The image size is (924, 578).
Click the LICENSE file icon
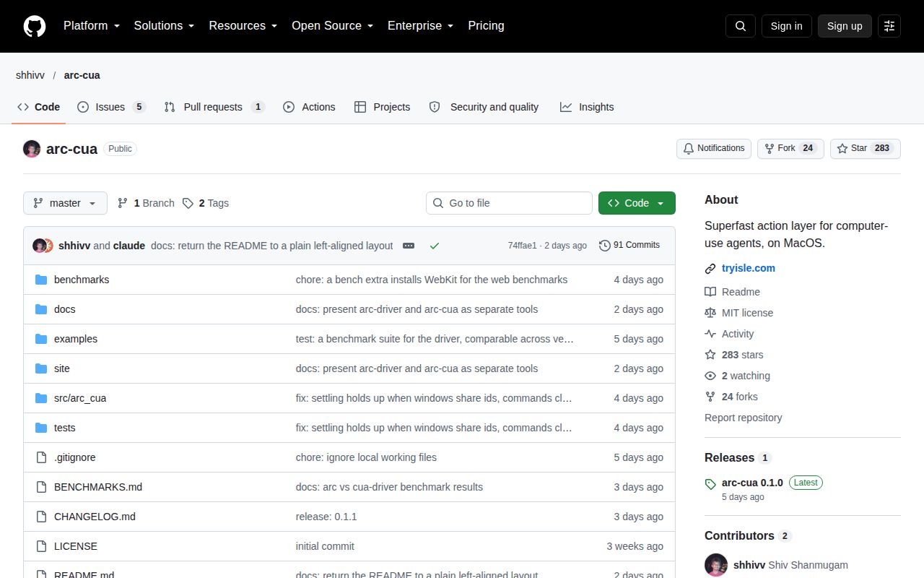click(41, 546)
